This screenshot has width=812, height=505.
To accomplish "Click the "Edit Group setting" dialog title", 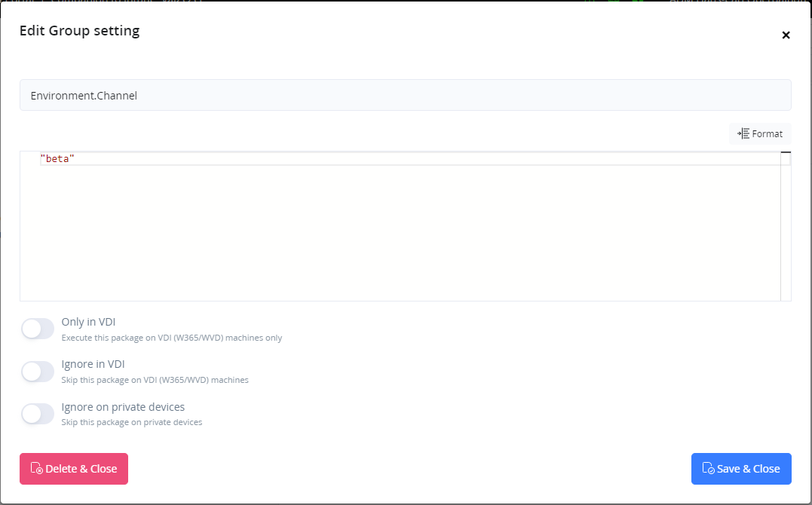I will (79, 31).
